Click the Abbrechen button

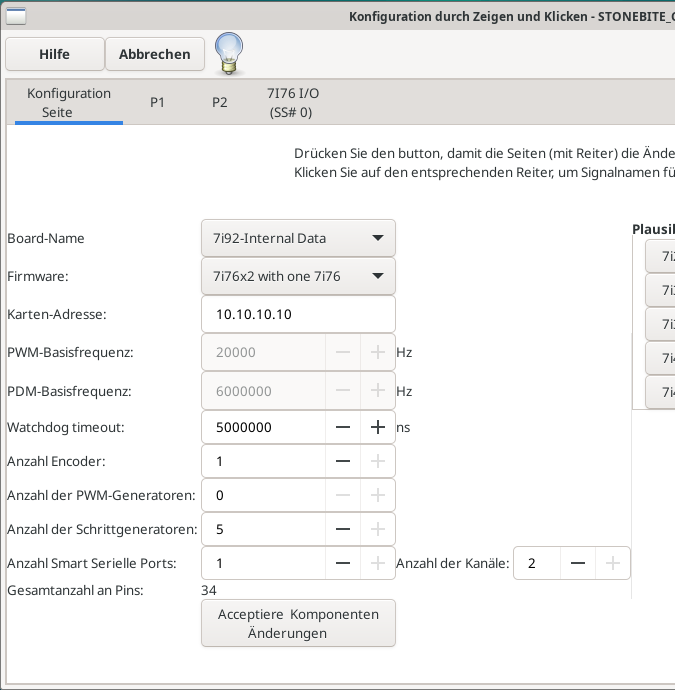coord(155,54)
